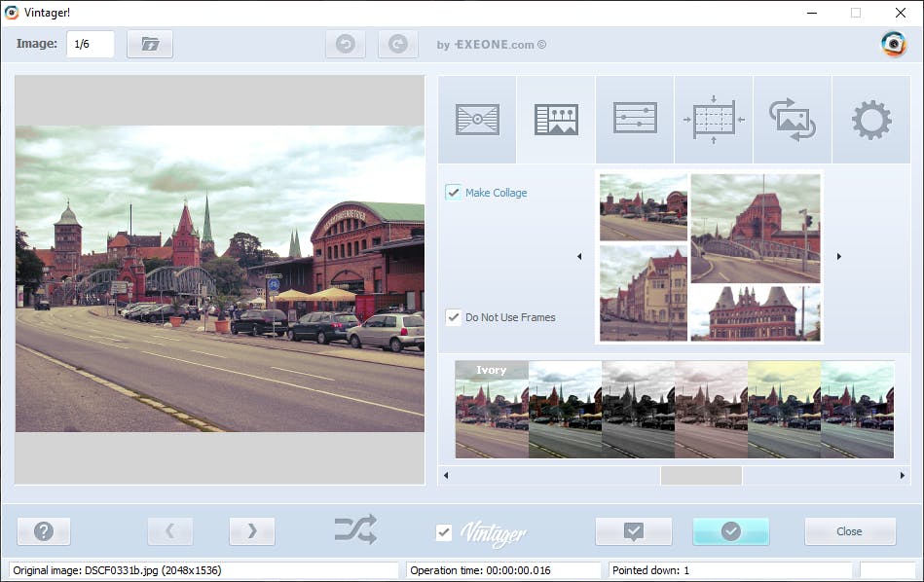Toggle the Vintager effect checkbox
Image resolution: width=924 pixels, height=582 pixels.
[x=444, y=532]
